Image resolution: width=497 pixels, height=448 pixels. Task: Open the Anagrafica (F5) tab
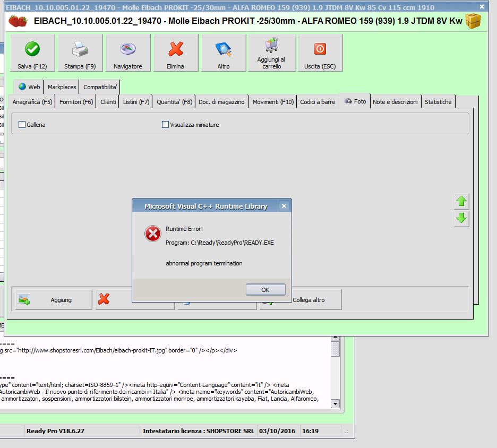32,102
